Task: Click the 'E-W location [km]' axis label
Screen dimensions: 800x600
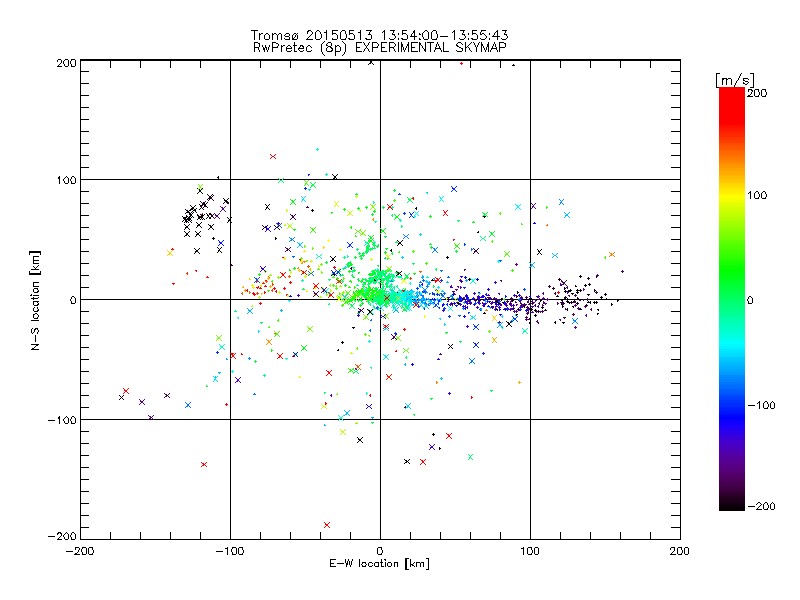Action: click(380, 564)
